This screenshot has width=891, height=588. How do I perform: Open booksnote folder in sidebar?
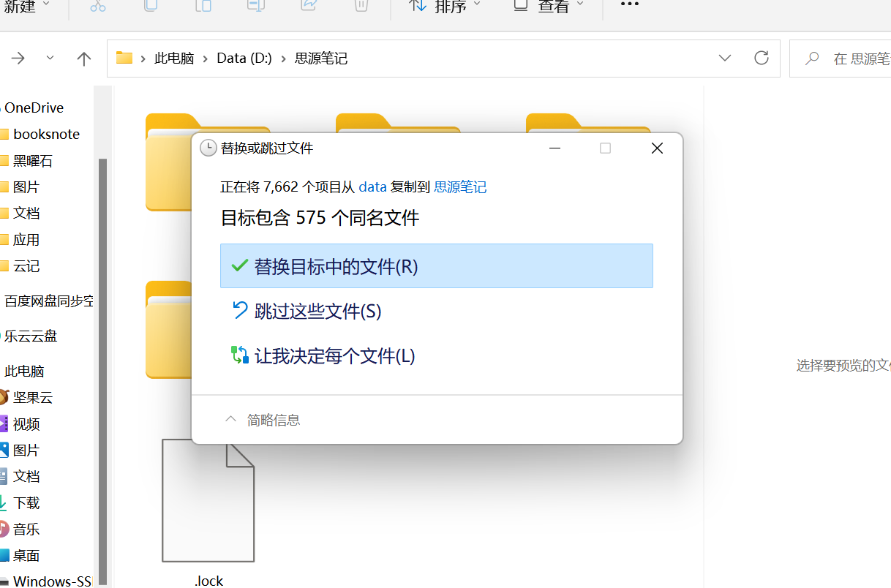pos(46,134)
